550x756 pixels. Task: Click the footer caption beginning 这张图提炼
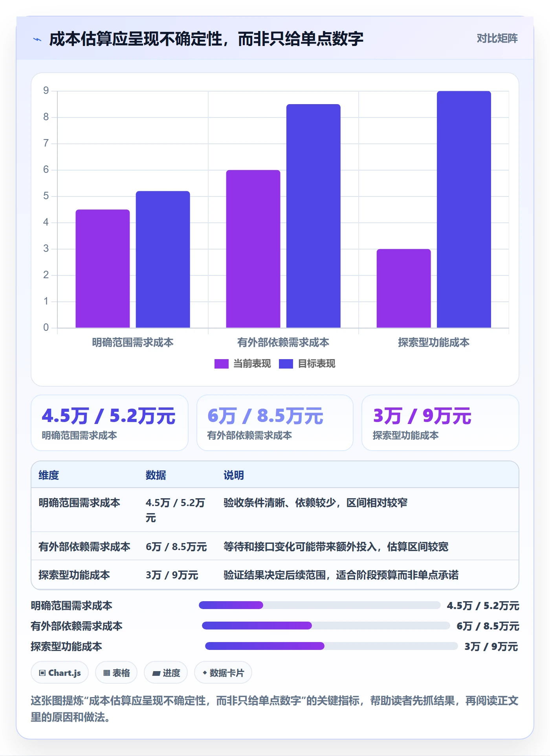(275, 709)
